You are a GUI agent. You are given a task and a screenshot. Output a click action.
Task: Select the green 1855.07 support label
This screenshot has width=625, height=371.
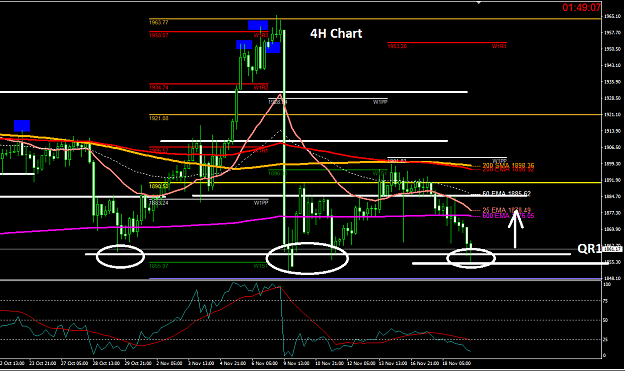point(159,265)
